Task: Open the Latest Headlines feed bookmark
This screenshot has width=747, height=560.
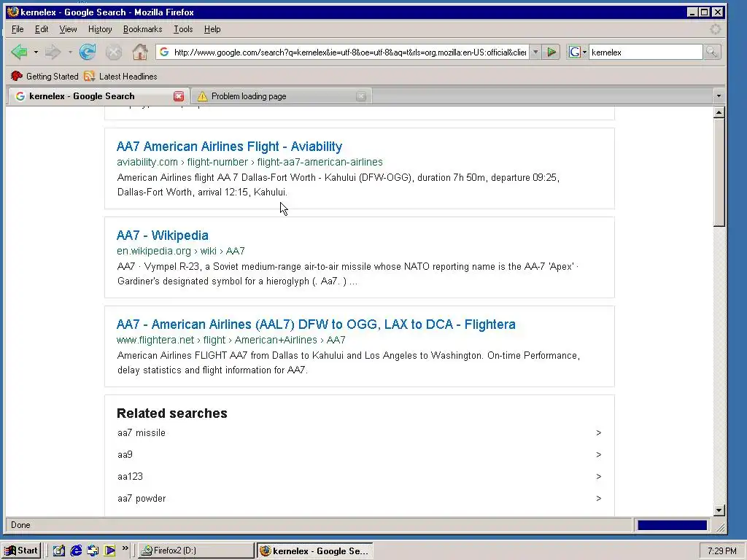Action: pyautogui.click(x=120, y=76)
